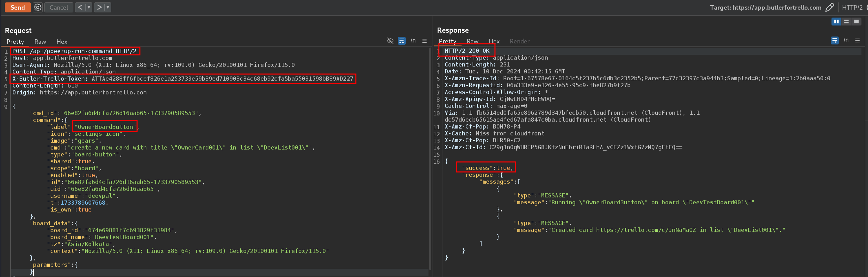Viewport: 868px width, 277px height.
Task: Click the "tz":"Asia/Kolkata" line
Action: pos(81,244)
